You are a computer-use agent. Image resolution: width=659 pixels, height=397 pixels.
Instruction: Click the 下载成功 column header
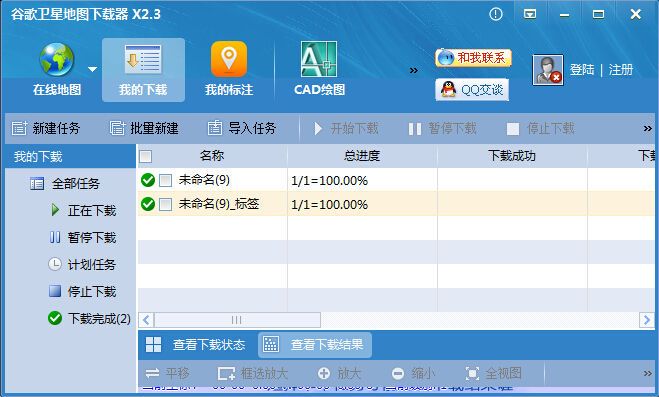512,156
